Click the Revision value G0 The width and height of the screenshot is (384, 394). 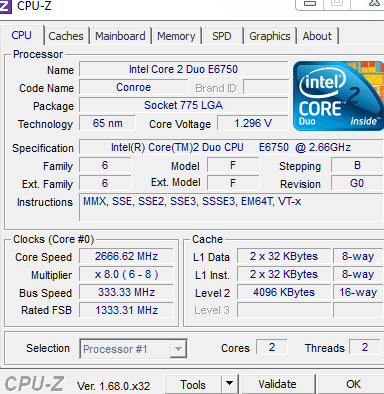click(x=357, y=183)
